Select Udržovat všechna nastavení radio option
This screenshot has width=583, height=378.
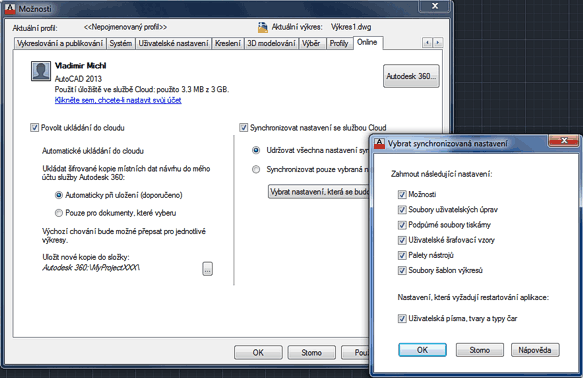tap(256, 151)
